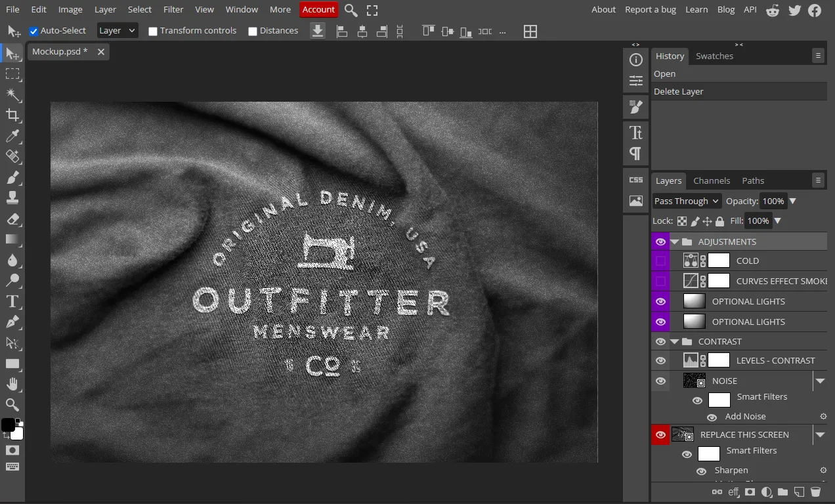
Task: Open the Filter menu
Action: [x=173, y=9]
